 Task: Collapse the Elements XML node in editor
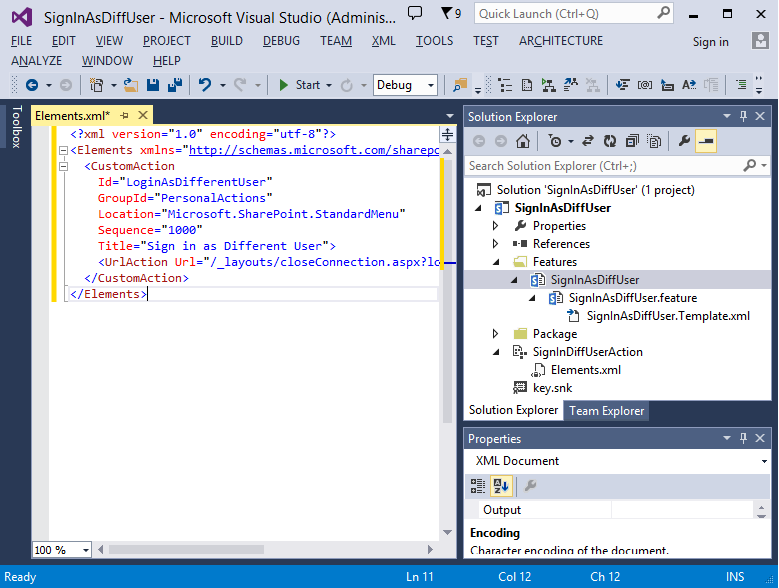[x=63, y=150]
